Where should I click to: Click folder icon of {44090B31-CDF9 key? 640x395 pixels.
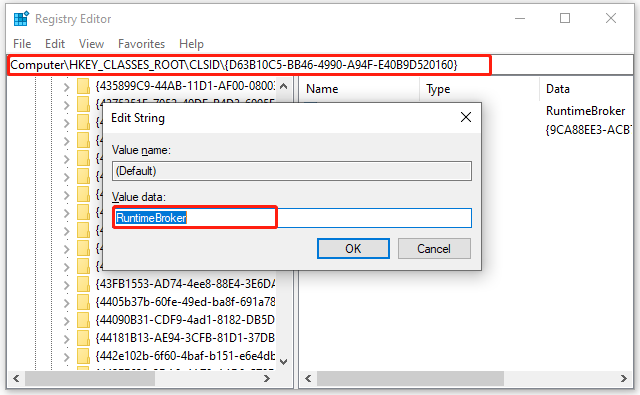(x=83, y=320)
